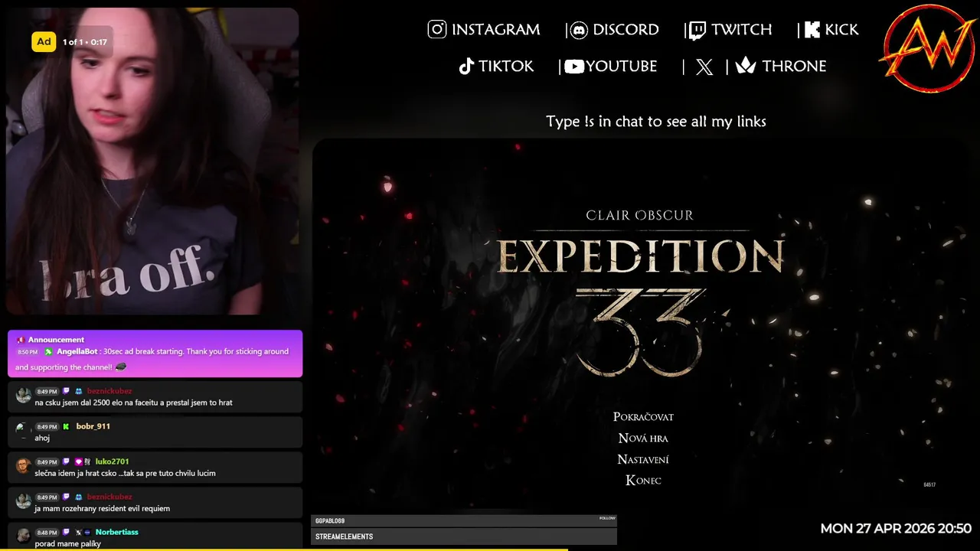Viewport: 980px width, 551px height.
Task: Click the Announcement megaphone icon
Action: click(x=20, y=340)
